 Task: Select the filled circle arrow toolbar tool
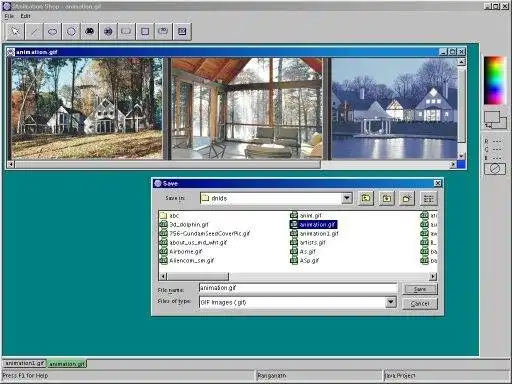[108, 32]
